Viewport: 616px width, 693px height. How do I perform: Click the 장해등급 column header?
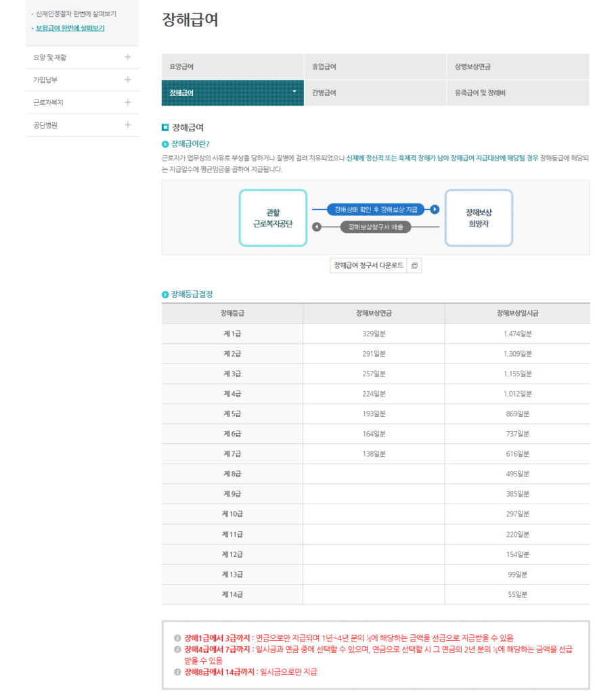pos(233,313)
